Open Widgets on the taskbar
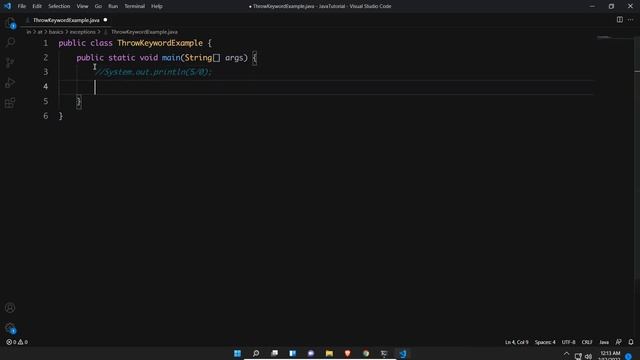640x360 pixels. tap(293, 353)
